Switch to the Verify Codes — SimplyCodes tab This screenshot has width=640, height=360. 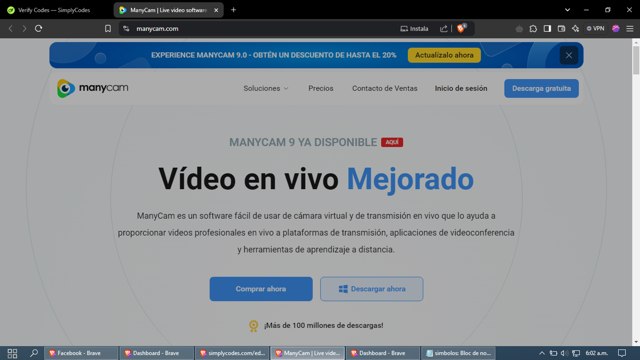(x=54, y=10)
